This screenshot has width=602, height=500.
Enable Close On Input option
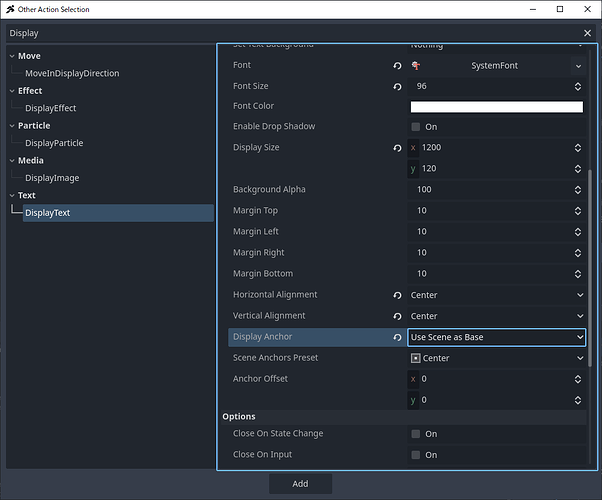pyautogui.click(x=416, y=455)
